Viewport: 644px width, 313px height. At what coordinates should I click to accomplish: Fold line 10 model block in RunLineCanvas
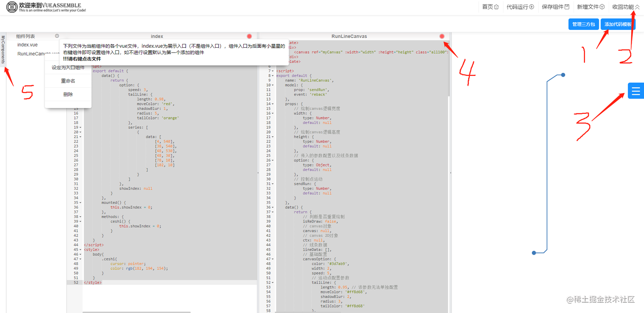pos(273,85)
